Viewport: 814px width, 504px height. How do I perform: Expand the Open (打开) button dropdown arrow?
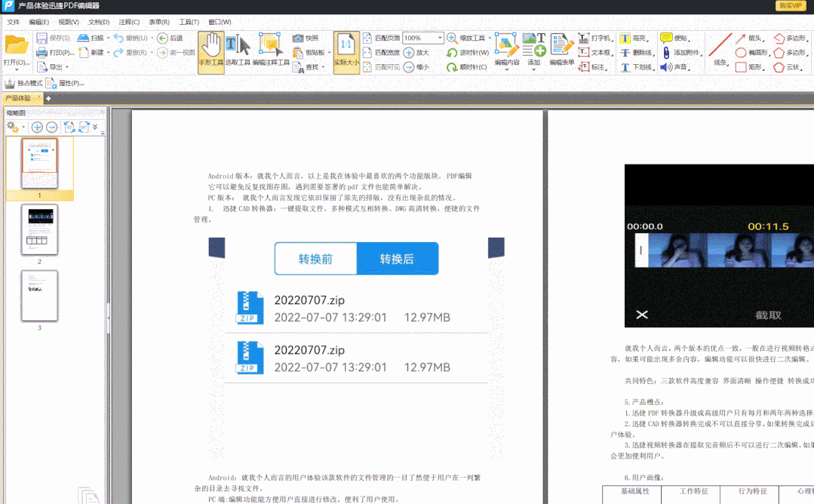[17, 70]
